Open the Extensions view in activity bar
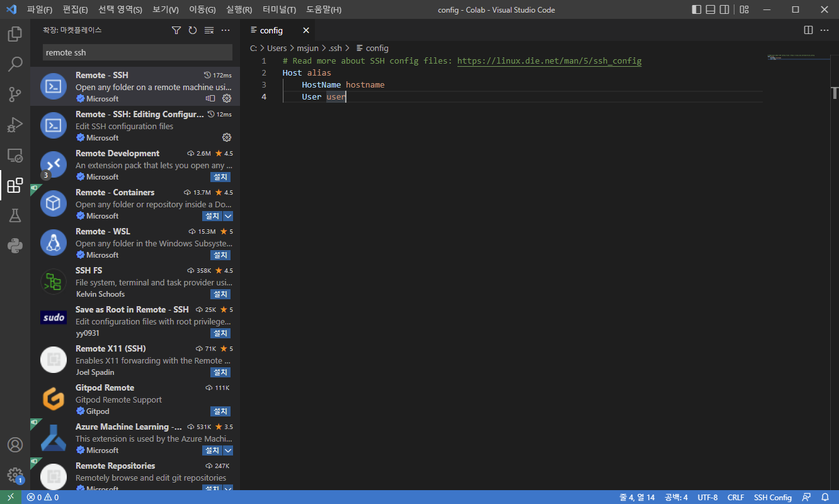 coord(15,185)
